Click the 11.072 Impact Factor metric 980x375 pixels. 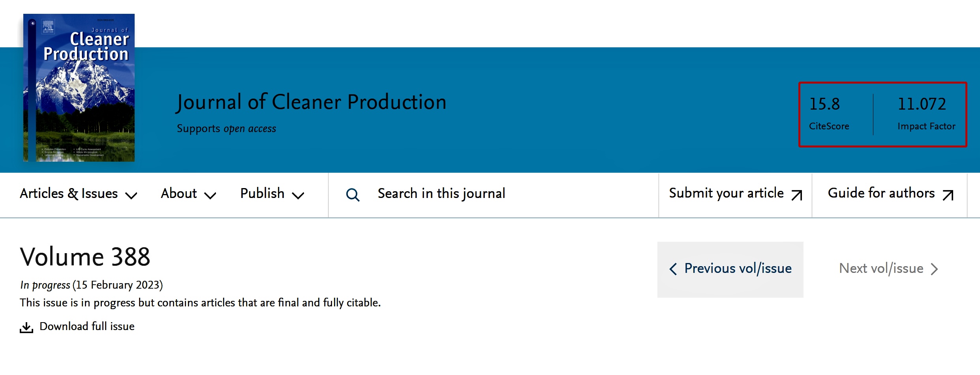click(x=926, y=114)
